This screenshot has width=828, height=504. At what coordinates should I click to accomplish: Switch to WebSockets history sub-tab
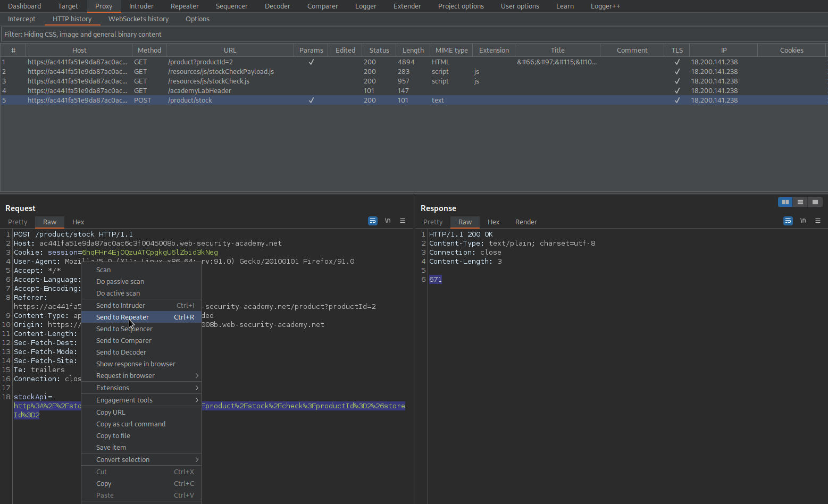click(x=138, y=19)
